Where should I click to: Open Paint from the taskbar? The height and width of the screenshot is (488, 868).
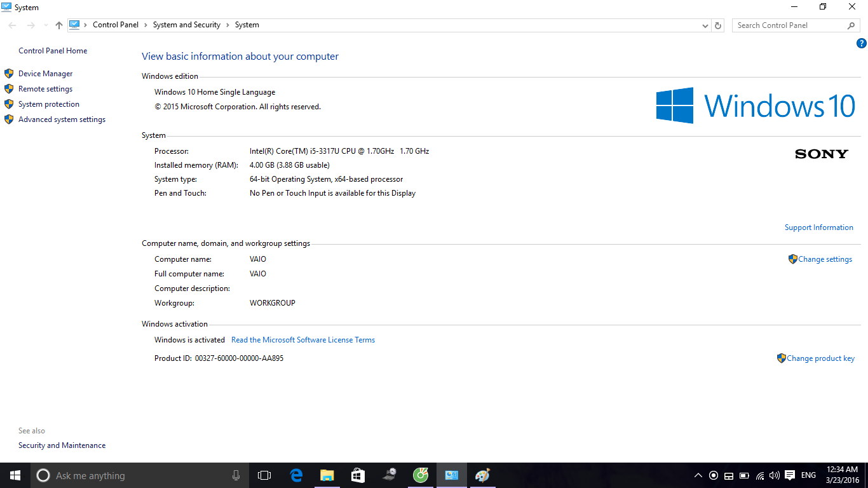coord(483,475)
